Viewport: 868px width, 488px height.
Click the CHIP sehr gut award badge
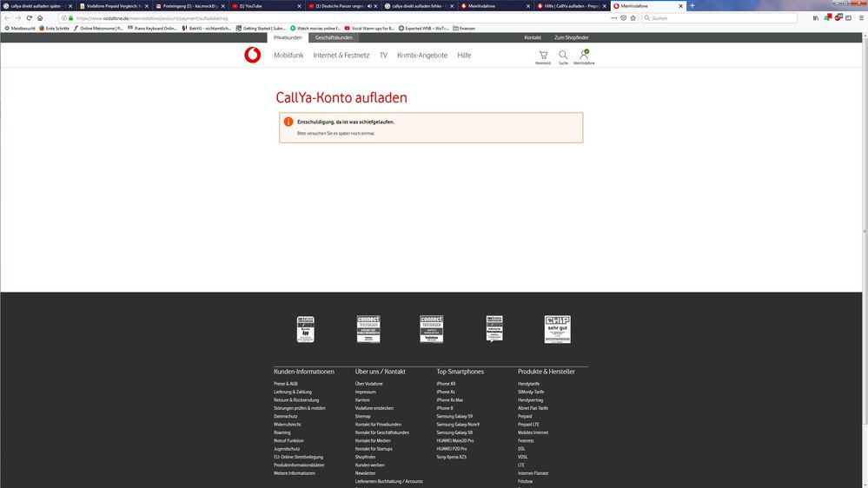click(557, 329)
